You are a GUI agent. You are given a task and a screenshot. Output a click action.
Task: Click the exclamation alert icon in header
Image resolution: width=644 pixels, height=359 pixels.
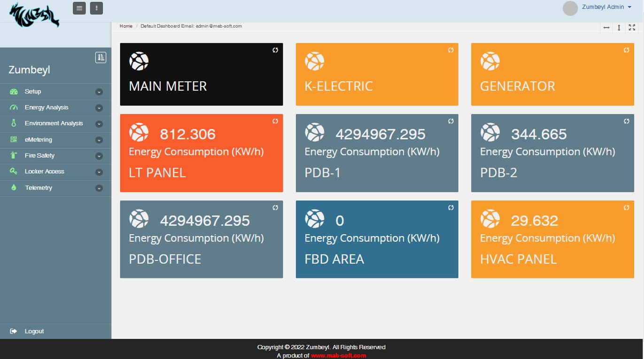96,8
